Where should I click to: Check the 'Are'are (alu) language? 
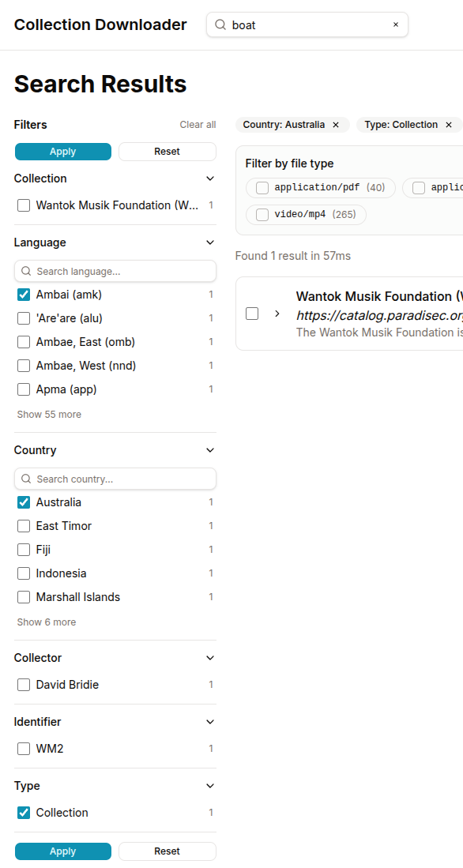(x=24, y=318)
